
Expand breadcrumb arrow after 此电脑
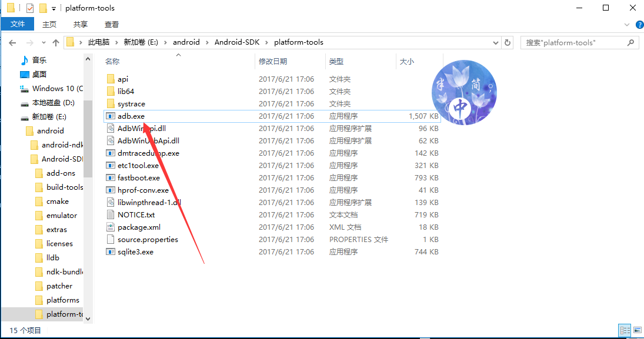(116, 42)
